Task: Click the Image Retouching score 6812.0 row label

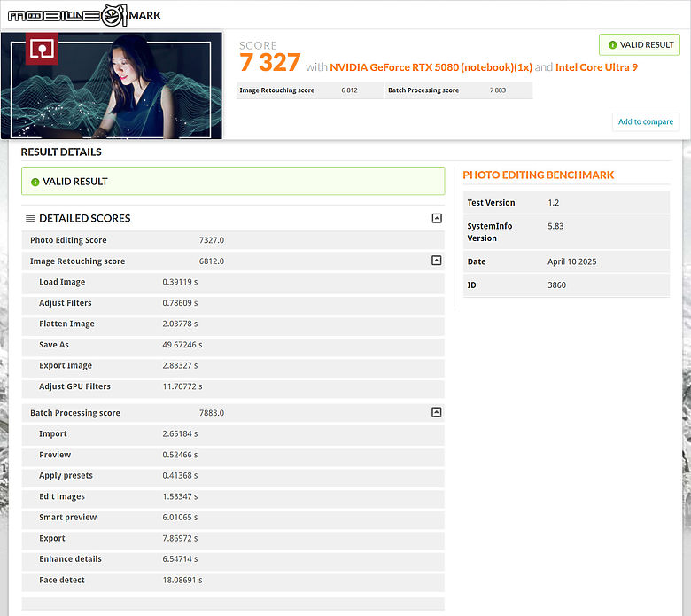Action: (x=78, y=261)
